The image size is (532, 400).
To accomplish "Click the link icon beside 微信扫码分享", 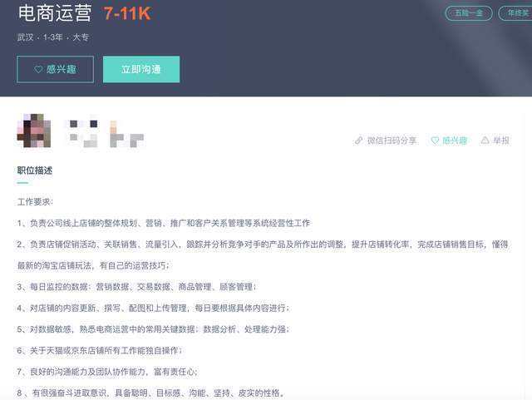I will tap(358, 141).
